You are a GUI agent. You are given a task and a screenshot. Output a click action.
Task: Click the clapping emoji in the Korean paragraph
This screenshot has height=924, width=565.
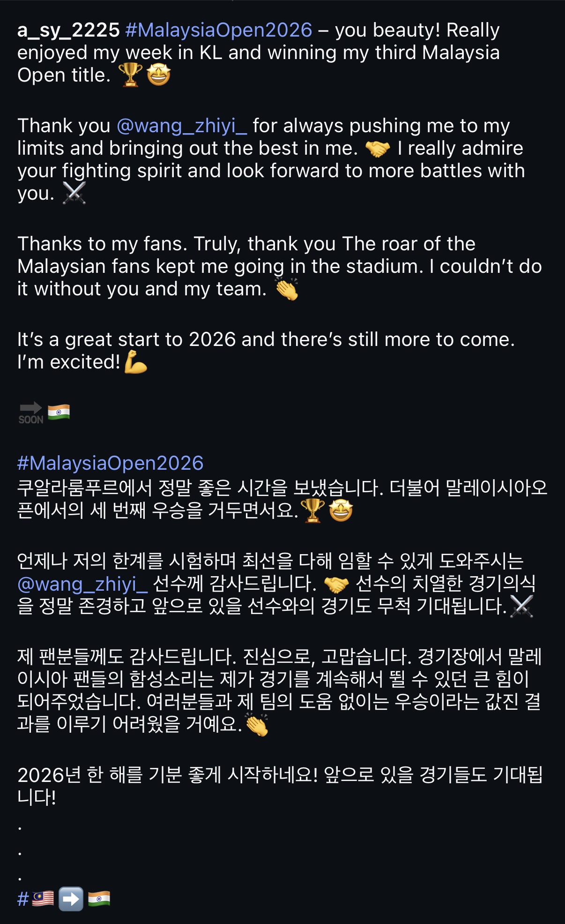point(257,725)
